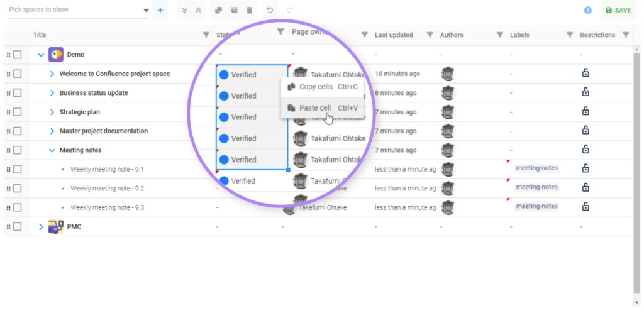Open restrictions lock for Welcome to Confluence row
The width and height of the screenshot is (644, 313).
pos(586,73)
